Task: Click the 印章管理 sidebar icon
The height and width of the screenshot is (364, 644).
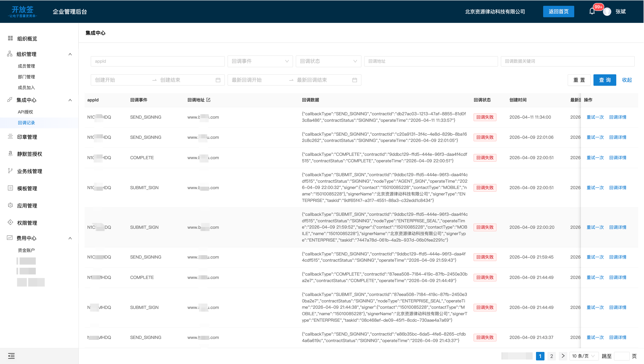Action: [10, 137]
